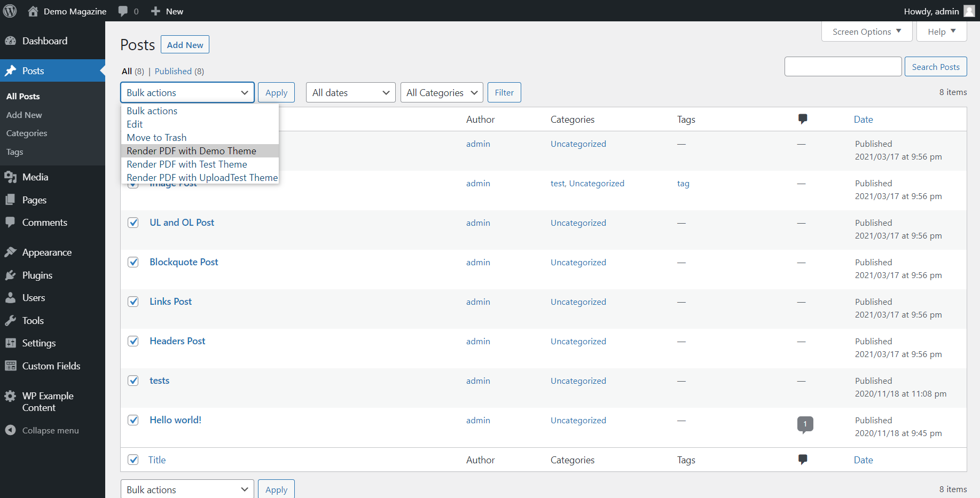The image size is (980, 498).
Task: Select Comments in the sidebar
Action: 45,223
